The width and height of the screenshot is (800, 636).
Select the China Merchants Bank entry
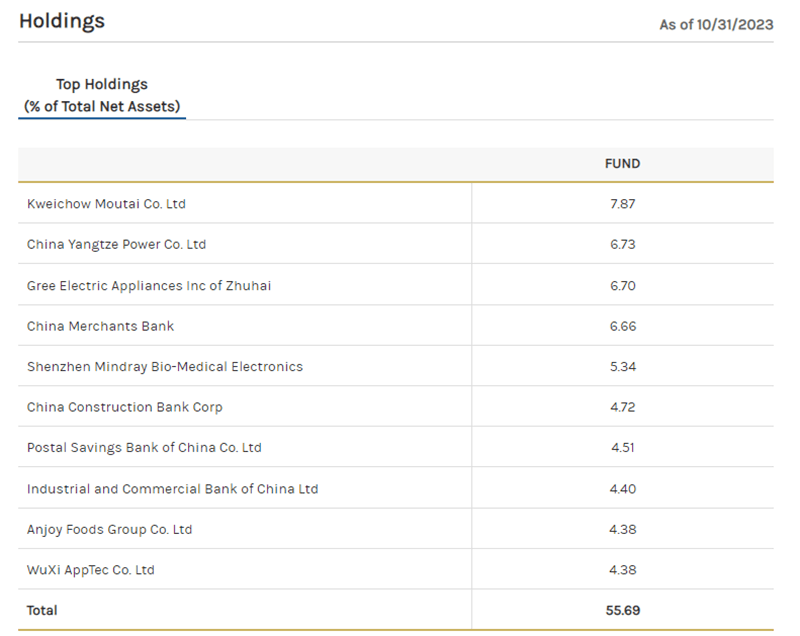click(101, 326)
